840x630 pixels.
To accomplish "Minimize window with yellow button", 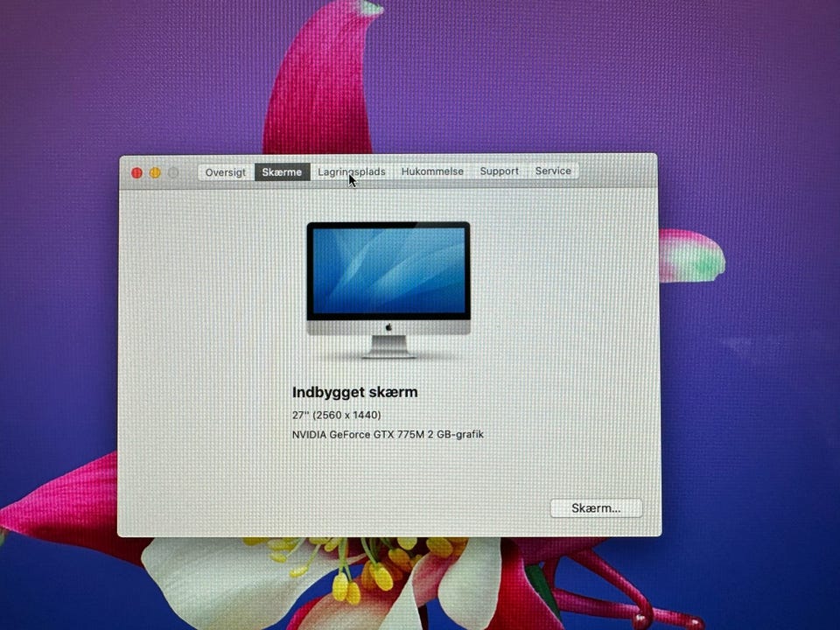I will tap(155, 172).
